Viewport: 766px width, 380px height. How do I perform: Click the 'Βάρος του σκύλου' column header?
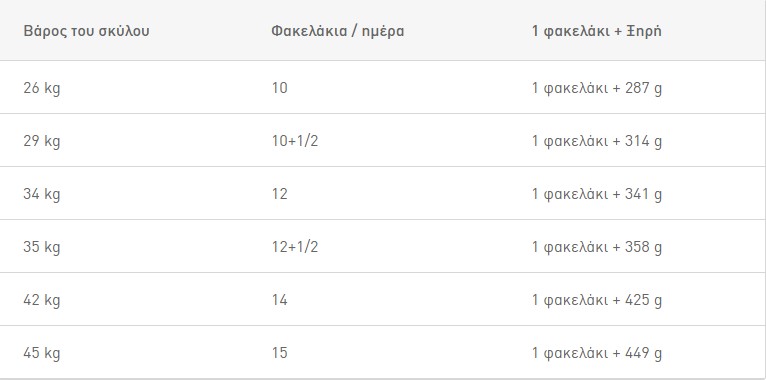(86, 31)
